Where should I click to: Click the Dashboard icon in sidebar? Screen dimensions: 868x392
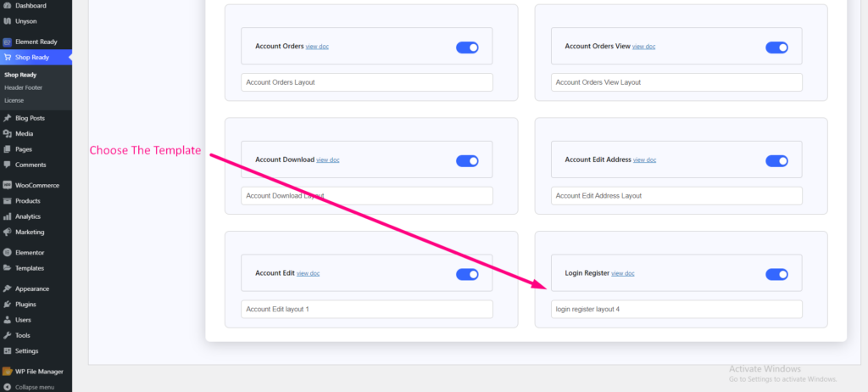click(x=8, y=5)
